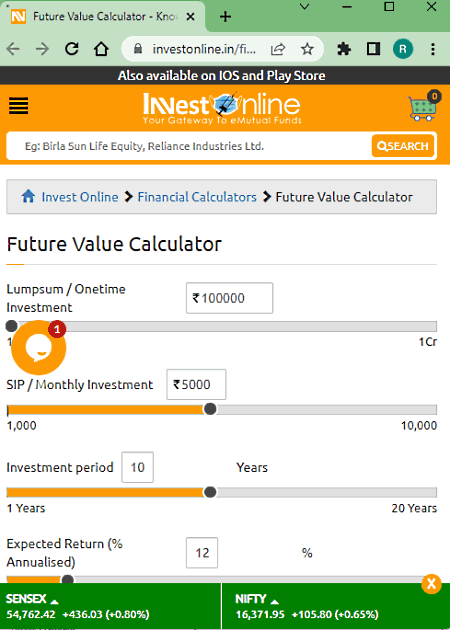The image size is (450, 630).
Task: Expand the tab search chevron
Action: pos(305,7)
